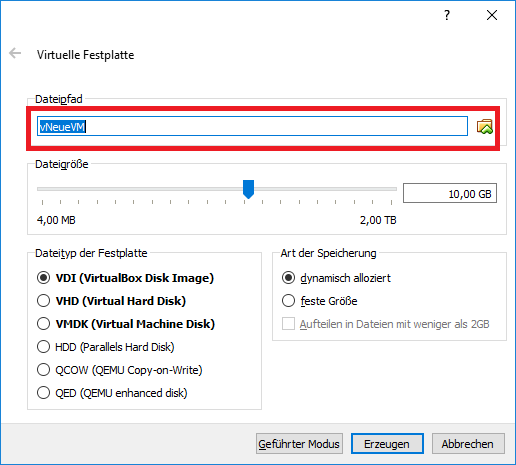Cancel with the Abbrechen button
This screenshot has width=516, height=465.
468,444
